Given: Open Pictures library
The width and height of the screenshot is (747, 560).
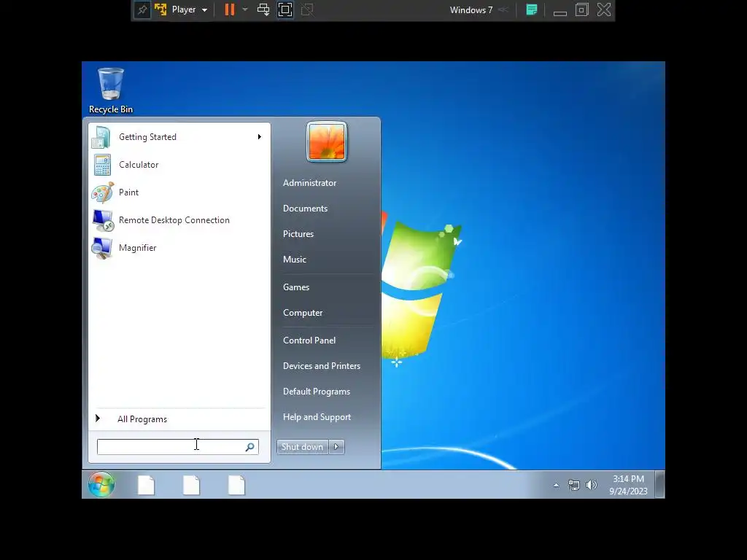Looking at the screenshot, I should (298, 234).
